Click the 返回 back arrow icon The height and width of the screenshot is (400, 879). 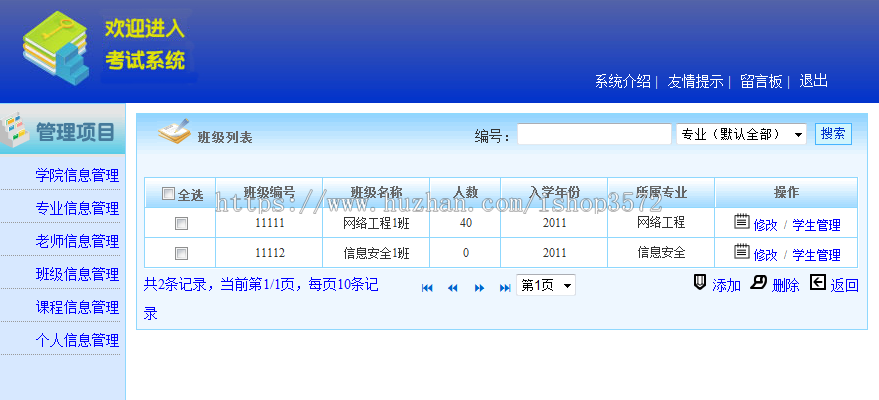[818, 283]
